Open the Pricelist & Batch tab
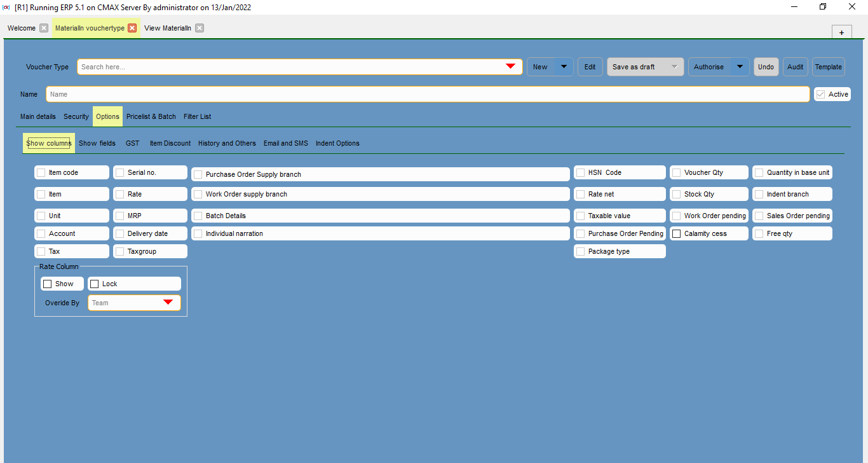This screenshot has height=463, width=868. 151,116
